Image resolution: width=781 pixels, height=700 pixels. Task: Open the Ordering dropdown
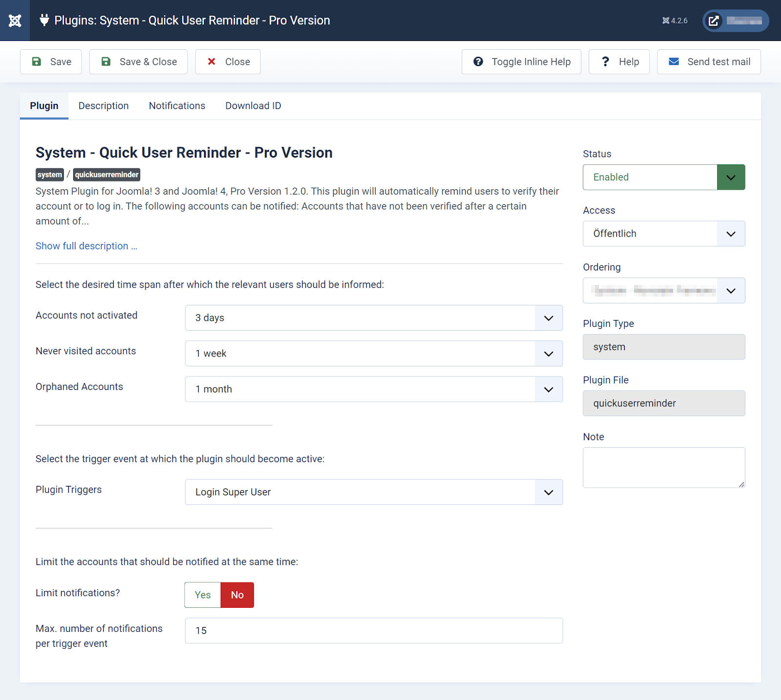tap(664, 291)
